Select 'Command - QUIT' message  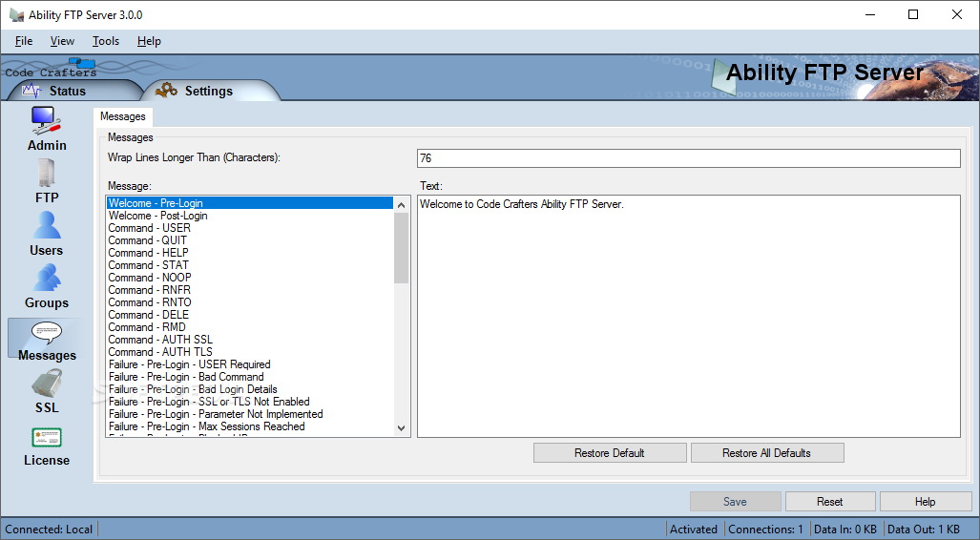[x=250, y=240]
